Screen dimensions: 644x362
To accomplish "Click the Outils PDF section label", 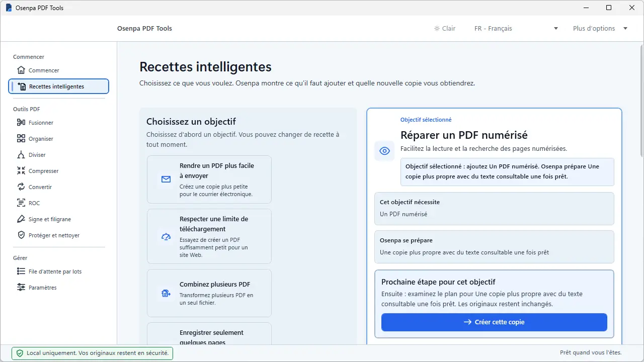I will click(27, 109).
